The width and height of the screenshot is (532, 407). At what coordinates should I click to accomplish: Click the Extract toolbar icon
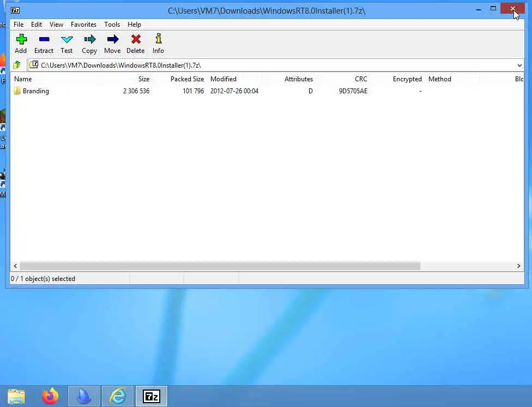pos(44,39)
